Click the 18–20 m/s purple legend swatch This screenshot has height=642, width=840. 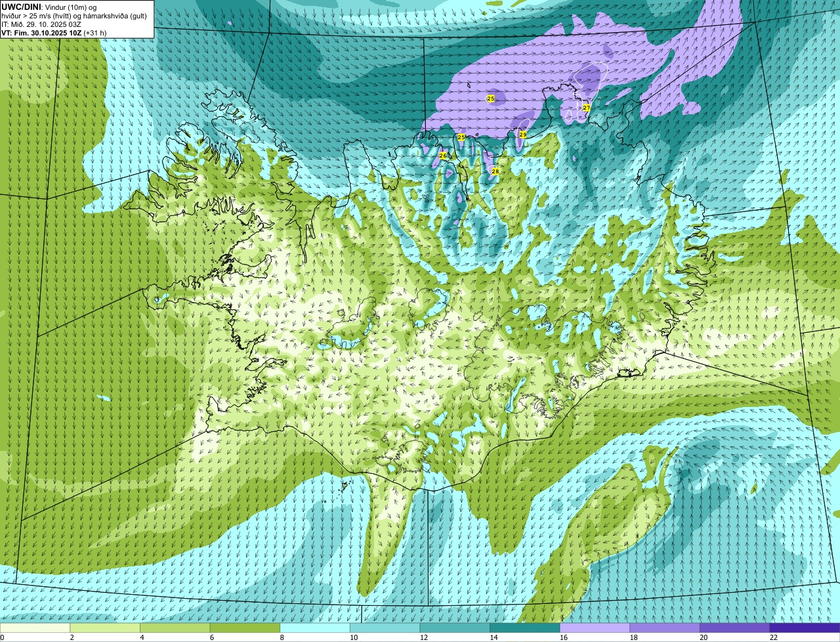(x=665, y=628)
